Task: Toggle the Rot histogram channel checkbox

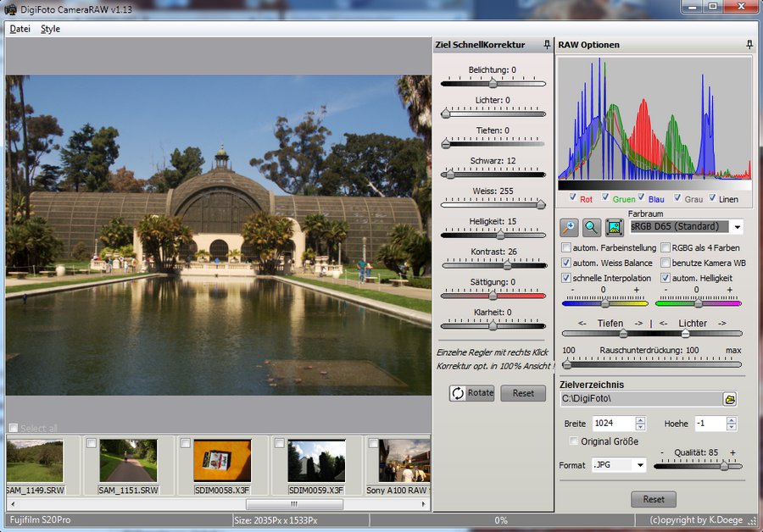Action: [x=571, y=198]
